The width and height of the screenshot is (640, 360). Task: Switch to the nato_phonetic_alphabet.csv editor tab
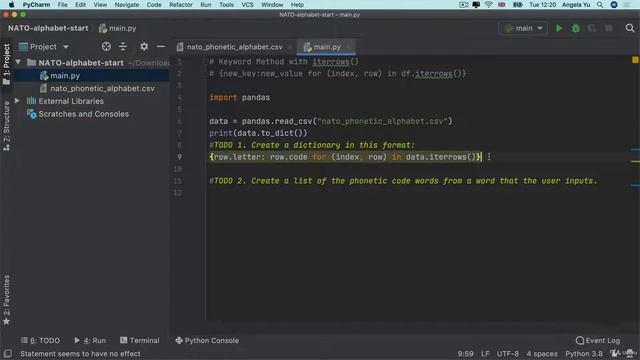click(234, 47)
